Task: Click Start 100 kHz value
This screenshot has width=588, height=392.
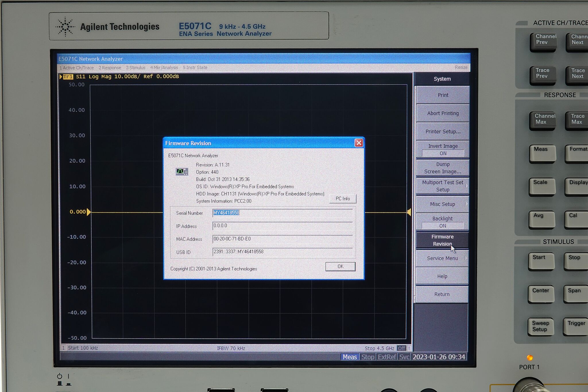Action: point(83,348)
